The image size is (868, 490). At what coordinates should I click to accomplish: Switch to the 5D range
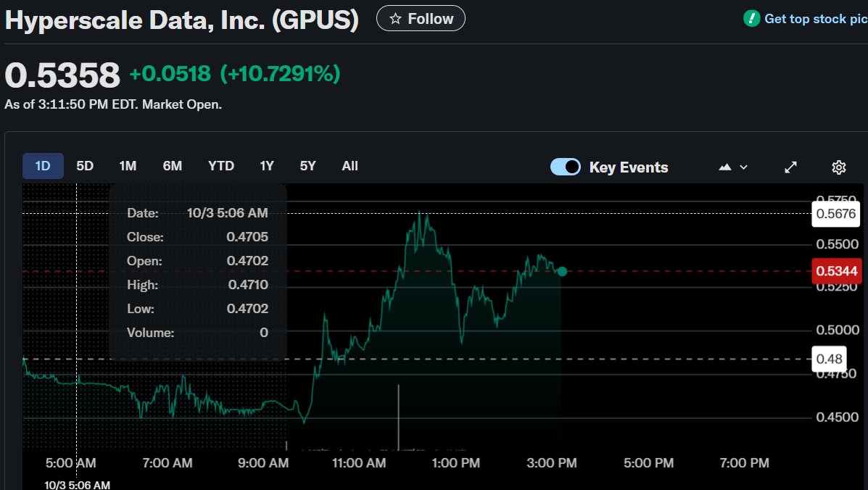(85, 166)
